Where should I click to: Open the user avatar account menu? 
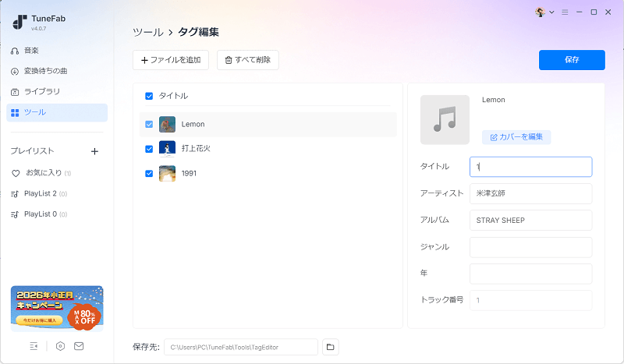tap(540, 12)
